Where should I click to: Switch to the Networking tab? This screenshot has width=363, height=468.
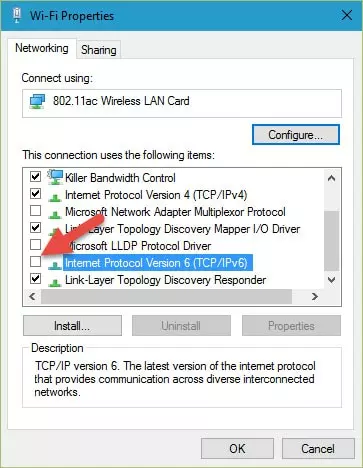pyautogui.click(x=42, y=48)
